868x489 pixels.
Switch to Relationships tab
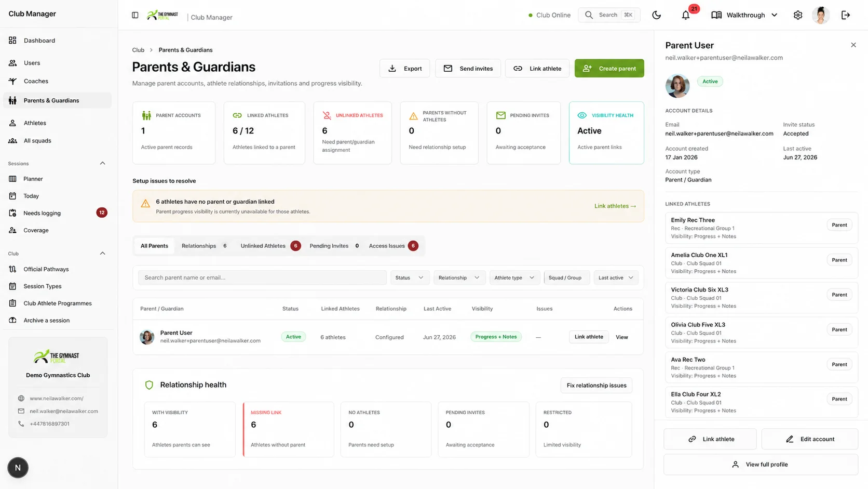(x=205, y=246)
